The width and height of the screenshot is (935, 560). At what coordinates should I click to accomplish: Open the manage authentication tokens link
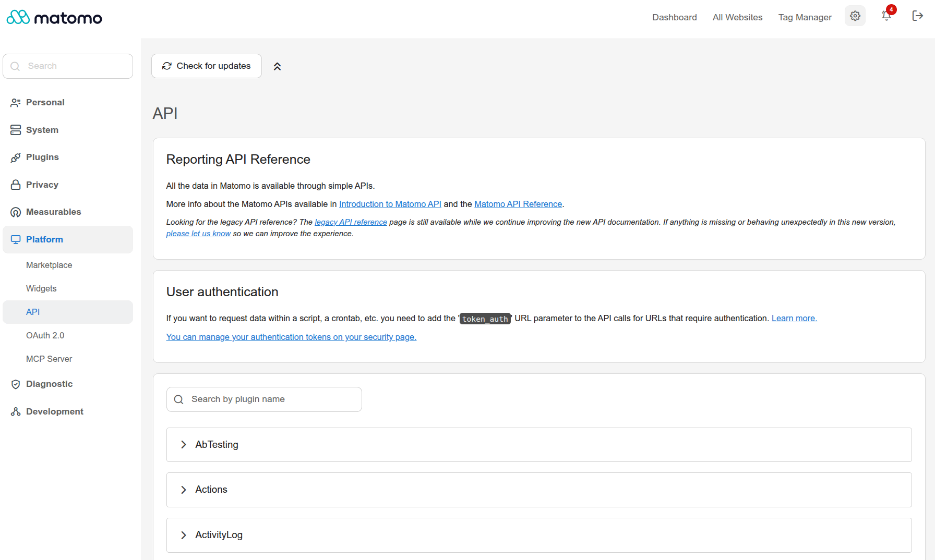[x=291, y=337]
